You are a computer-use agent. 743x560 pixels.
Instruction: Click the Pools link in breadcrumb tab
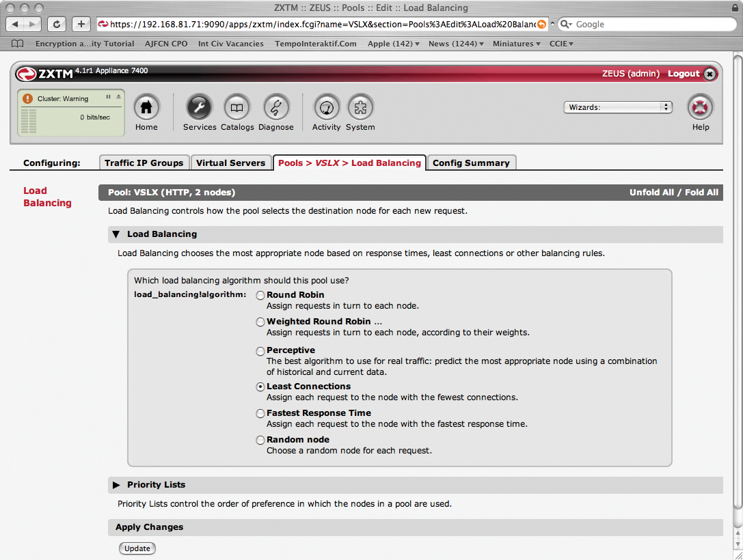click(291, 163)
